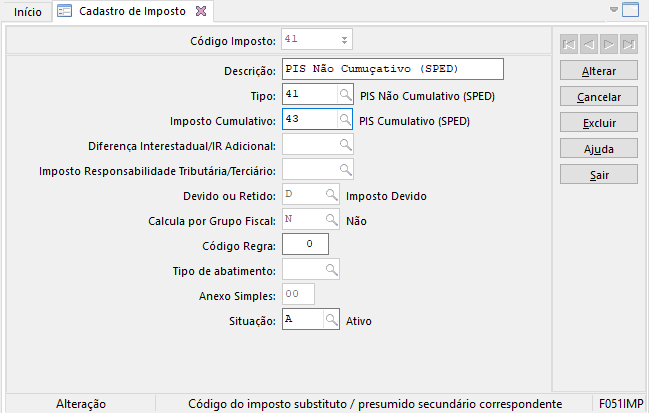Go to the next record arrow

pyautogui.click(x=608, y=44)
